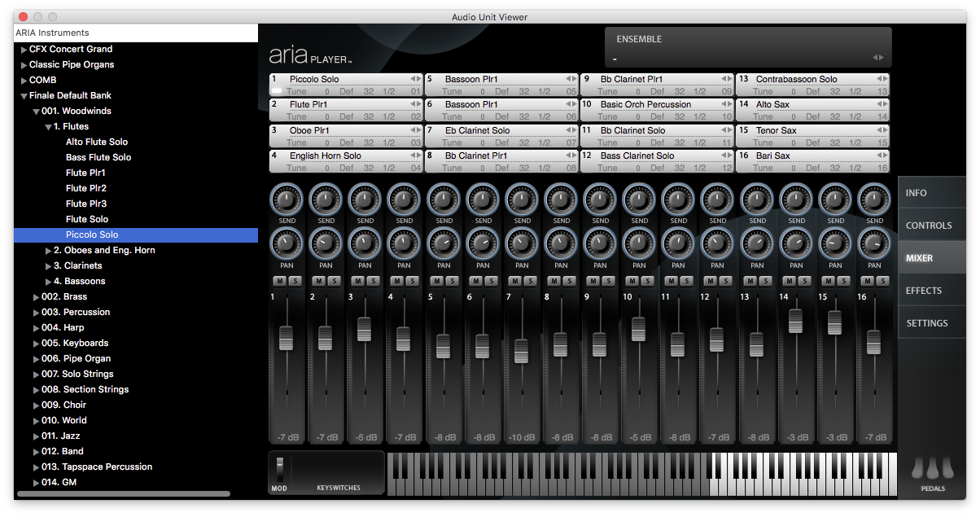The height and width of the screenshot is (517, 980).
Task: Mute mixer channel 12
Action: click(x=711, y=281)
